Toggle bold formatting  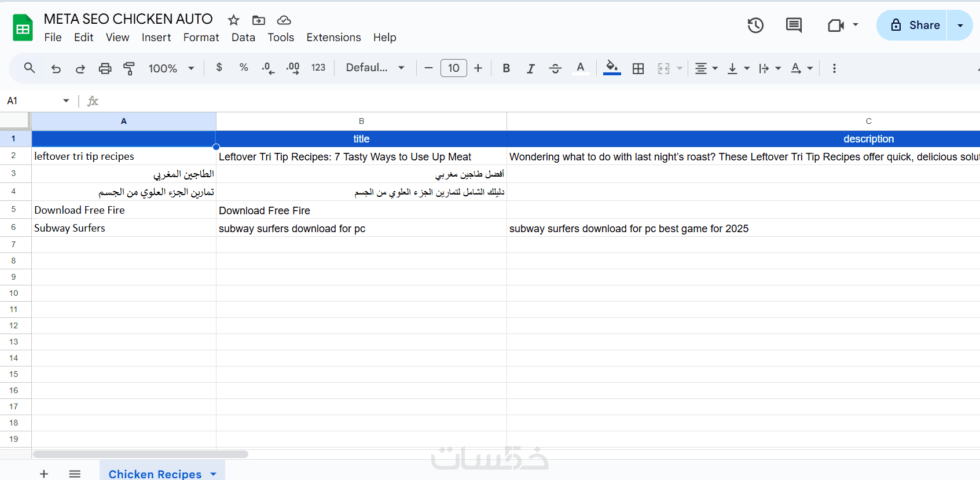click(506, 68)
